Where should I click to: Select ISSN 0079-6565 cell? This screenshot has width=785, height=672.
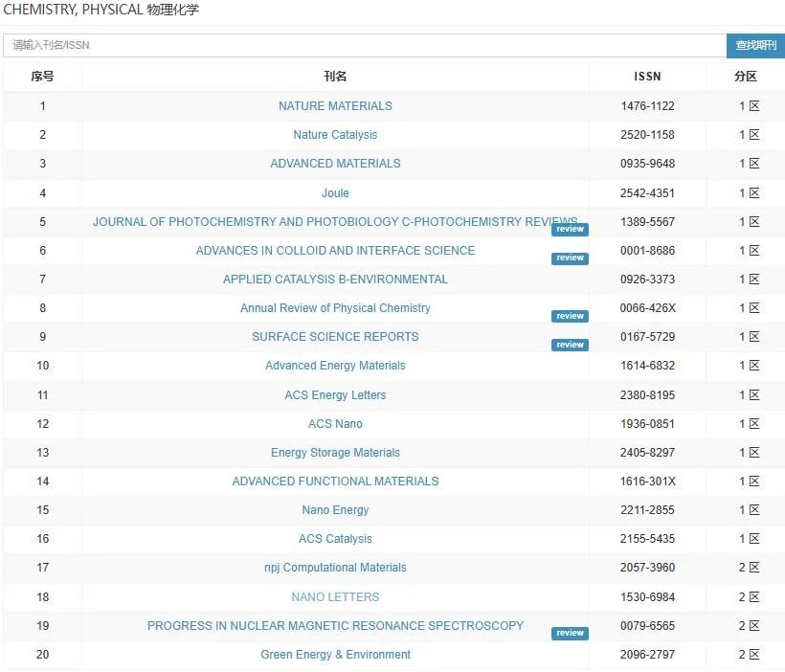(x=647, y=625)
